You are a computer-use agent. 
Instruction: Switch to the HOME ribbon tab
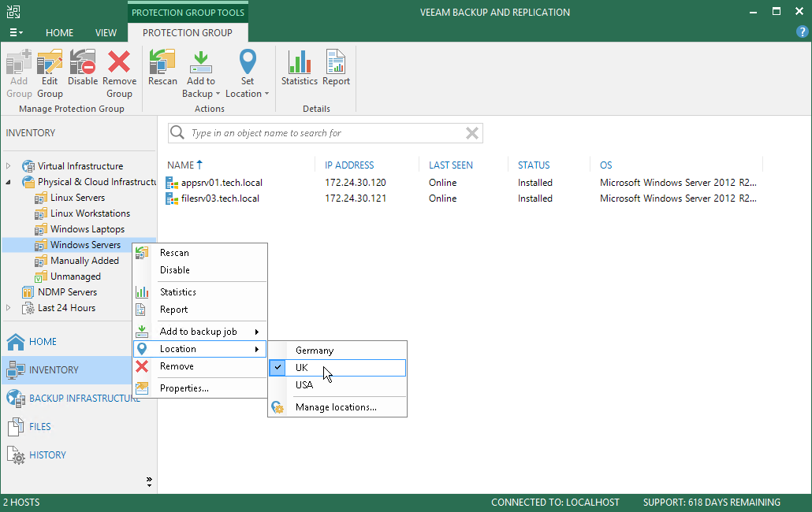pos(60,32)
